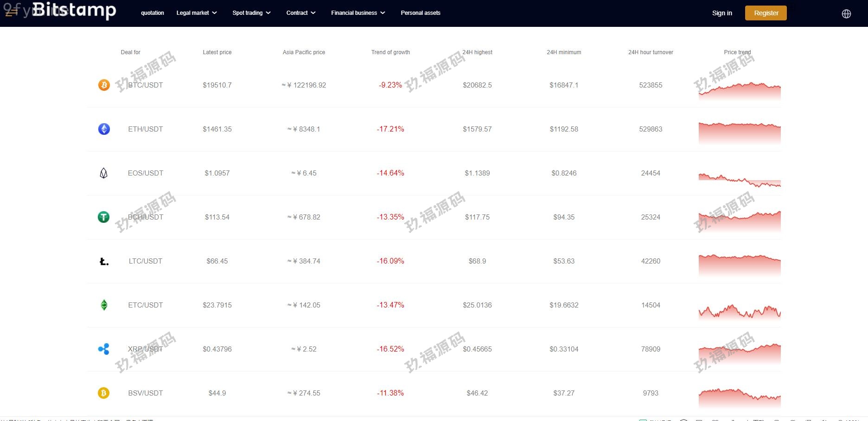Go to the quotation menu item
The image size is (868, 421).
tap(153, 13)
